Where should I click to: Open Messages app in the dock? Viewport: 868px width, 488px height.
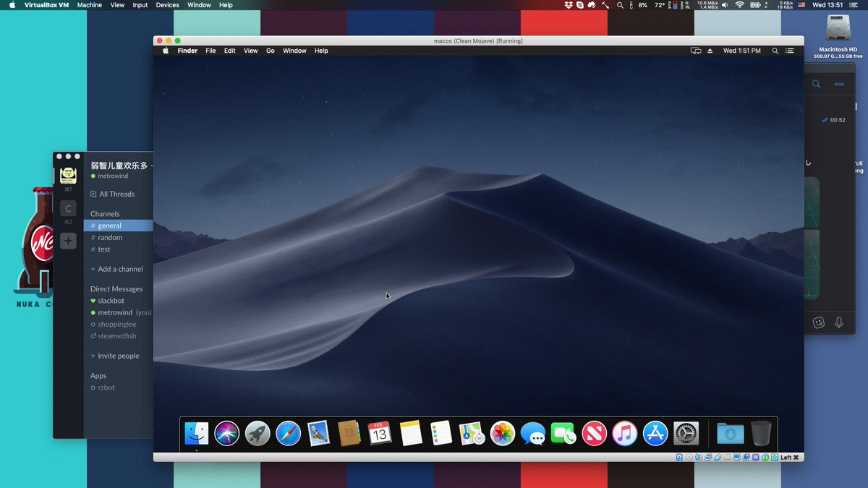(533, 434)
